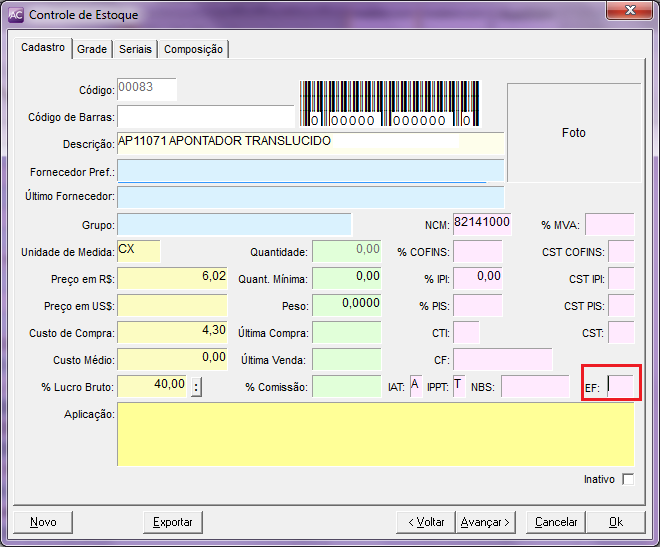Select the NCM input field
The image size is (660, 547).
pyautogui.click(x=482, y=223)
